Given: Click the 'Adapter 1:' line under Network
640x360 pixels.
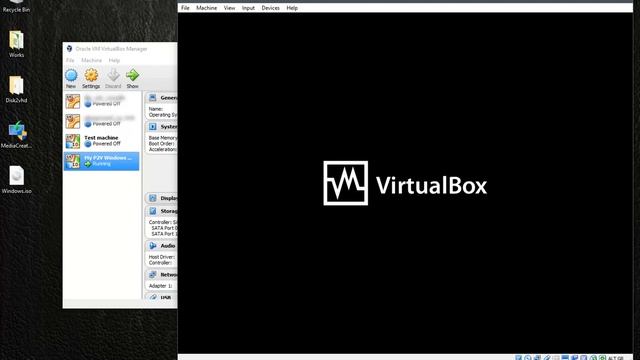Looking at the screenshot, I should pos(160,286).
